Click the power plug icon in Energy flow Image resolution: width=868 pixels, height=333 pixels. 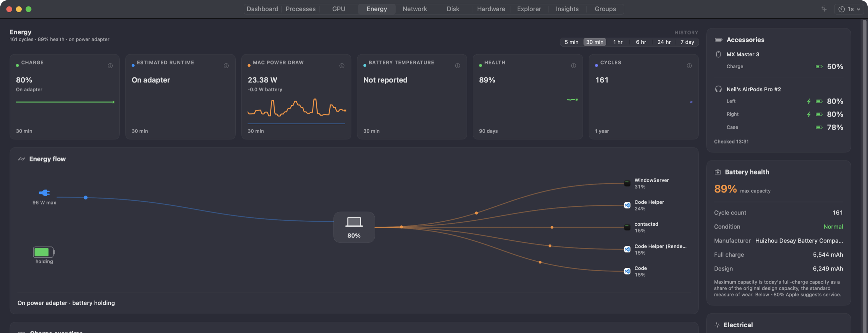pyautogui.click(x=44, y=193)
